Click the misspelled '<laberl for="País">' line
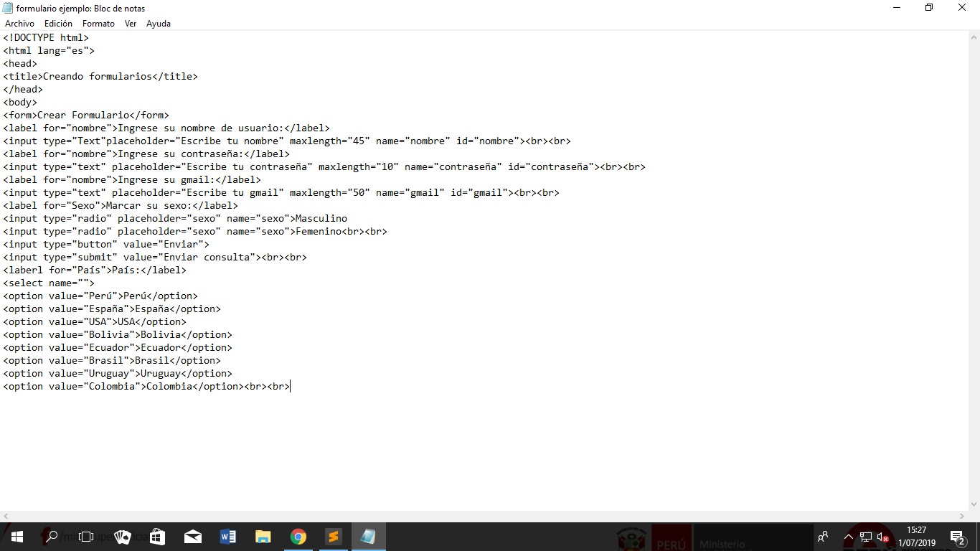The height and width of the screenshot is (551, 980). click(95, 270)
